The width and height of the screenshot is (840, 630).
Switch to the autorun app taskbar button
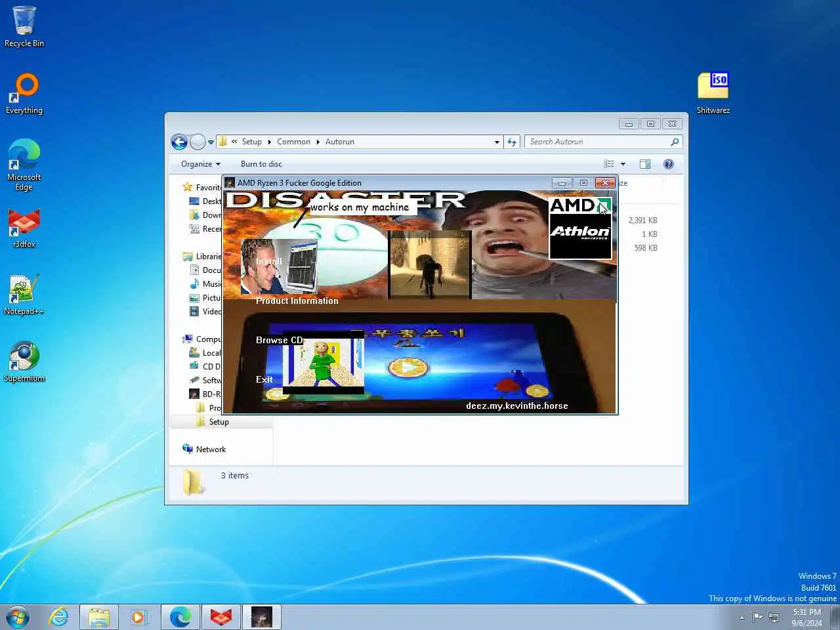coord(262,617)
